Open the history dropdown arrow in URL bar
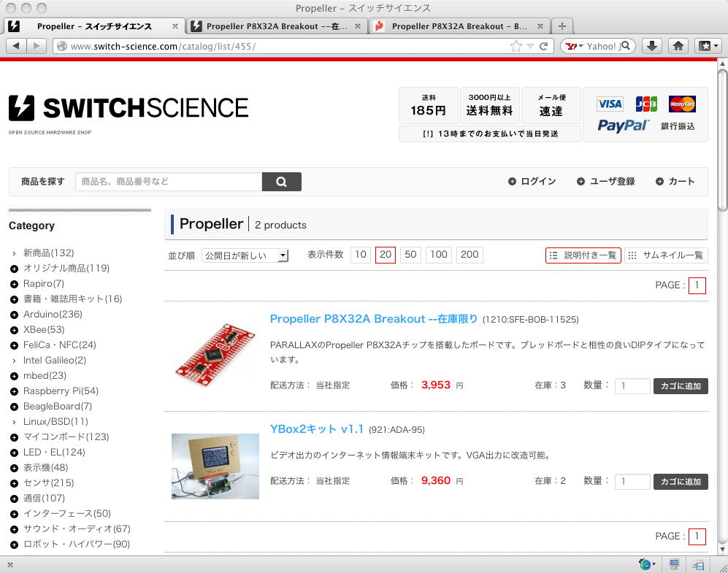 click(x=530, y=46)
